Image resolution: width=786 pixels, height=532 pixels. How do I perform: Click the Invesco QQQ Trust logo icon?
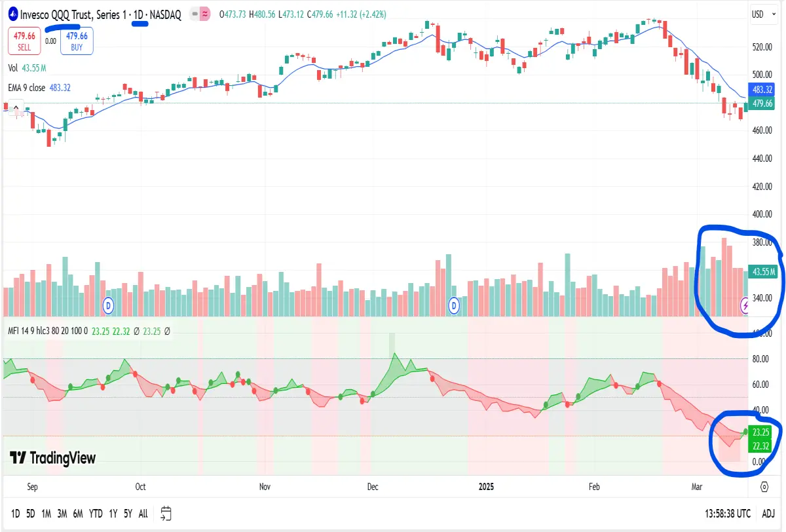[x=12, y=14]
